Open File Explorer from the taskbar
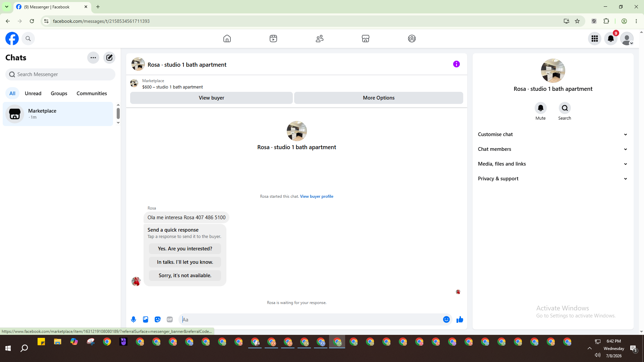 58,342
